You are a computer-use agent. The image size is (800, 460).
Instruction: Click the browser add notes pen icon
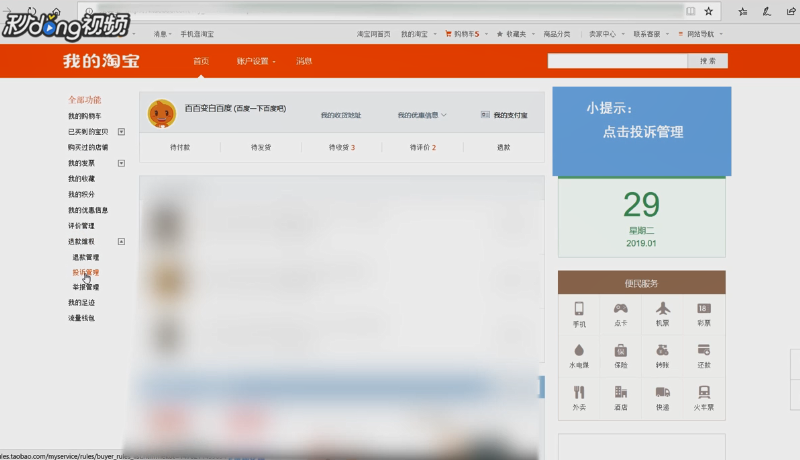pos(766,11)
